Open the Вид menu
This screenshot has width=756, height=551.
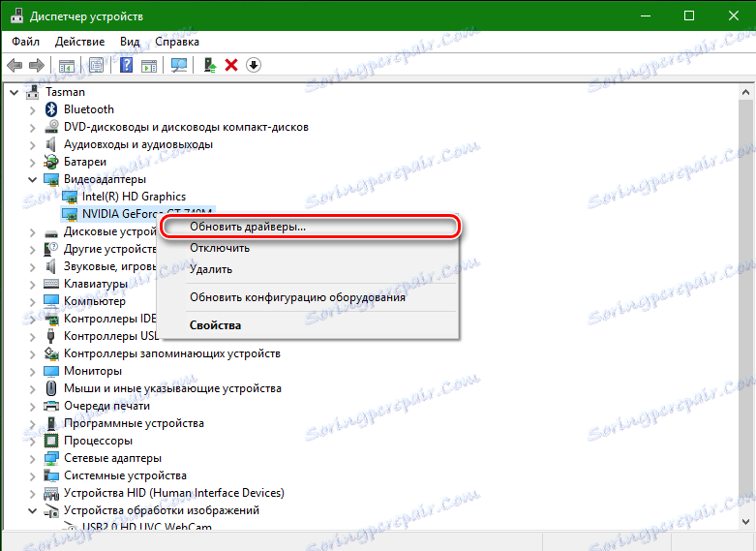(x=130, y=42)
